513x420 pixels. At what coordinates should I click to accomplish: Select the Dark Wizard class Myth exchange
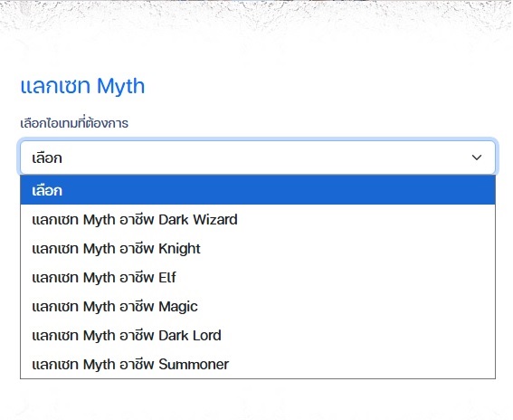(258, 219)
